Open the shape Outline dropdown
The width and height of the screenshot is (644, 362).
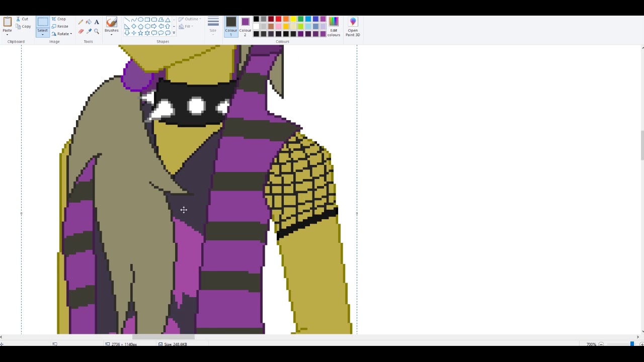(x=190, y=19)
